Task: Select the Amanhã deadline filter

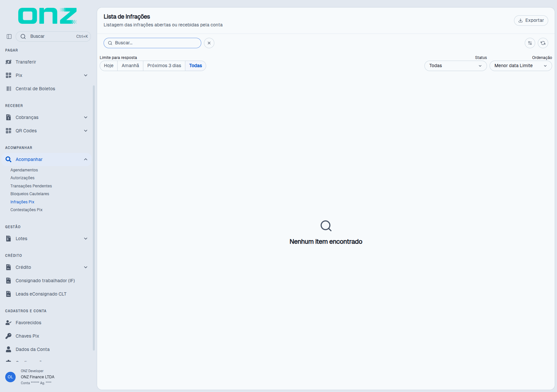Action: [x=130, y=66]
